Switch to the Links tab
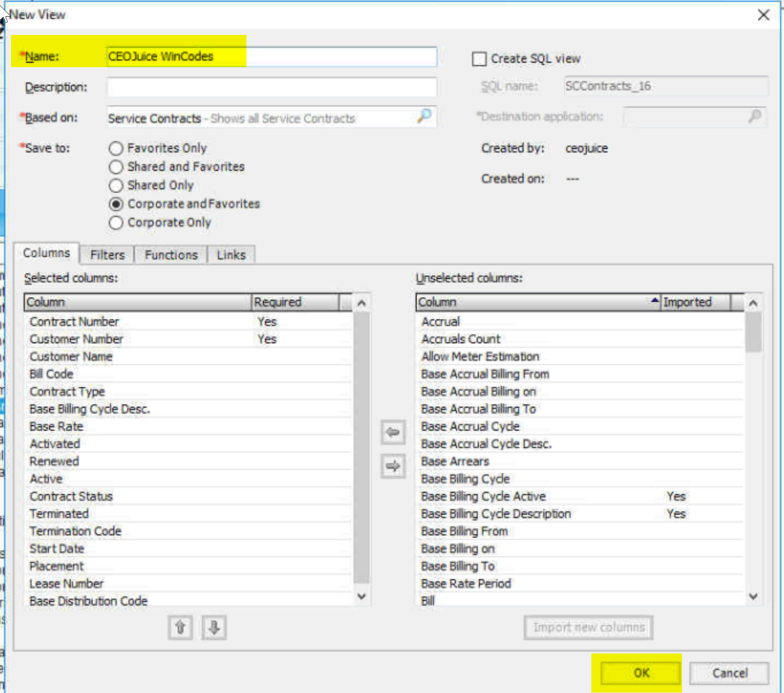 (231, 255)
